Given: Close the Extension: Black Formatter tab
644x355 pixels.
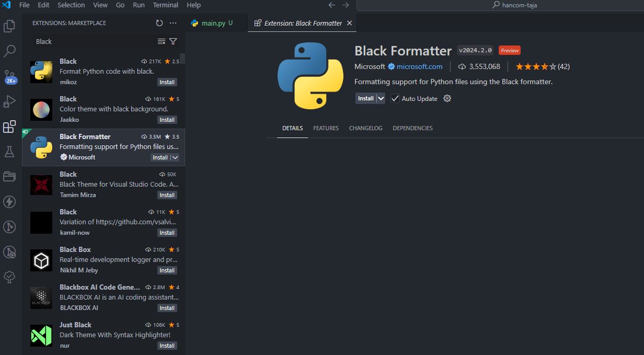Looking at the screenshot, I should coord(350,23).
